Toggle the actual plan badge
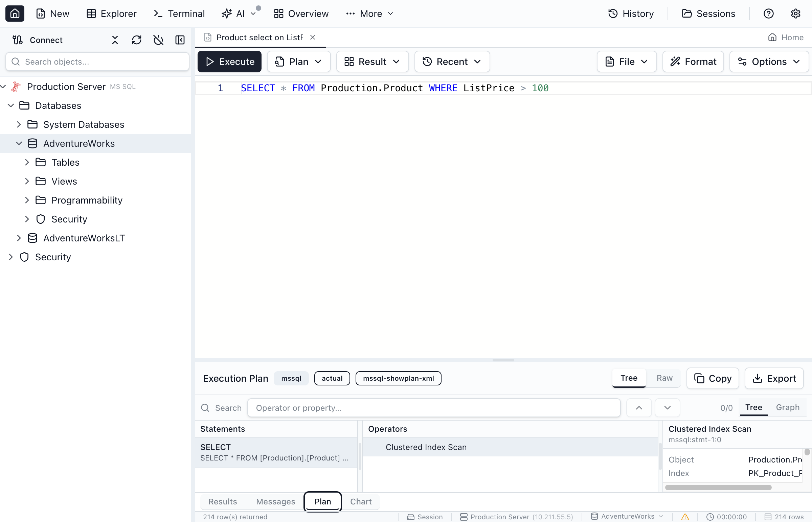The height and width of the screenshot is (522, 812). (332, 378)
